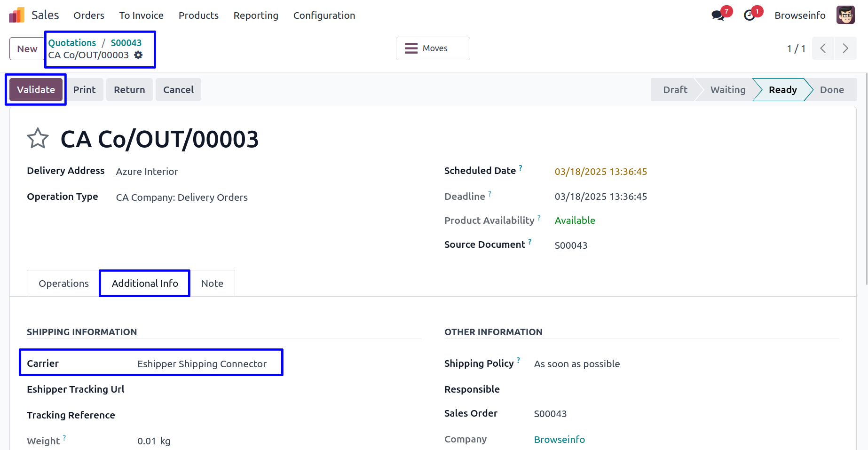Click the Scheduled Date field value
The width and height of the screenshot is (868, 450).
[x=600, y=172]
